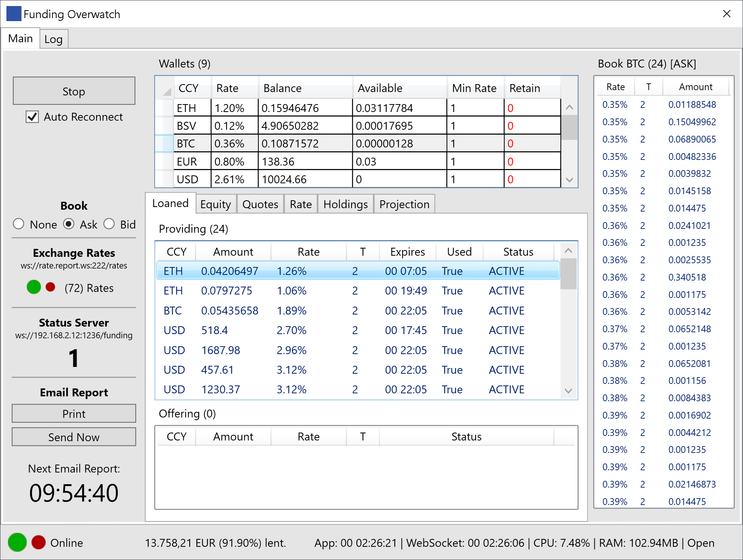This screenshot has height=560, width=743.
Task: Click the red status light beside Online
Action: [x=38, y=542]
